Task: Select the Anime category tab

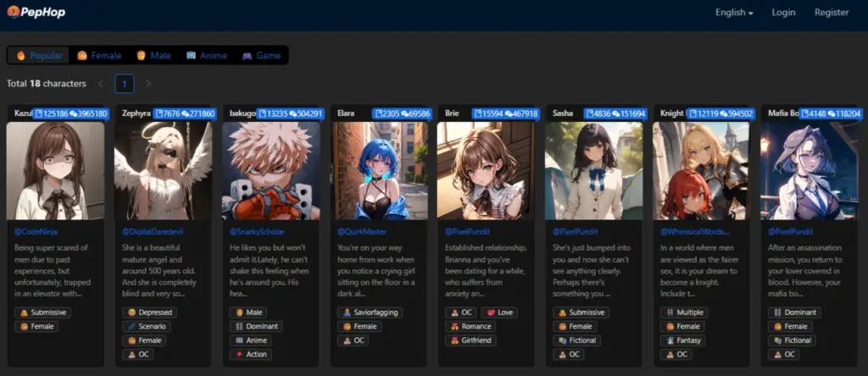Action: pyautogui.click(x=207, y=55)
